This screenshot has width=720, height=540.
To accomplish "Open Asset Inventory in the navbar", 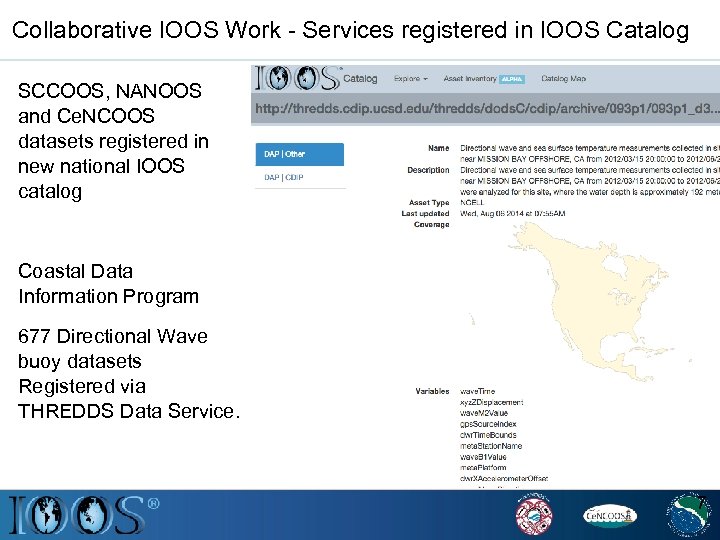I will coord(470,79).
